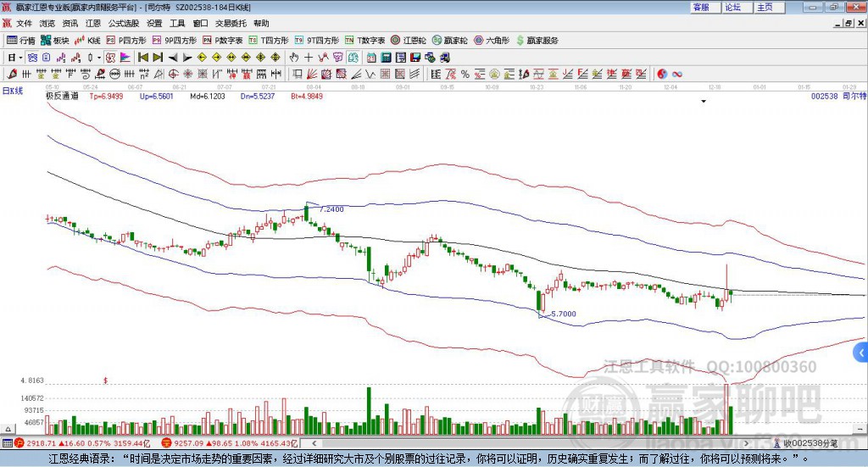Viewport: 868px width, 467px height.
Task: Open the P四方形 square tool
Action: tap(126, 40)
